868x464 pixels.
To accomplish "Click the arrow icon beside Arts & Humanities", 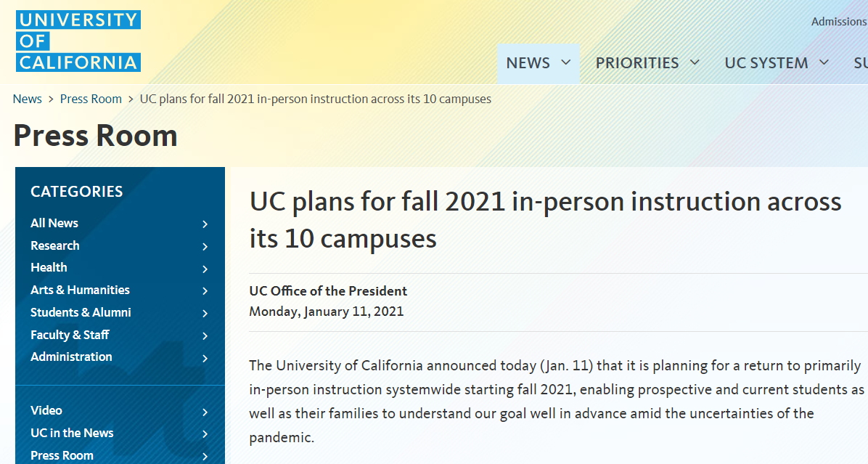I will coord(205,291).
